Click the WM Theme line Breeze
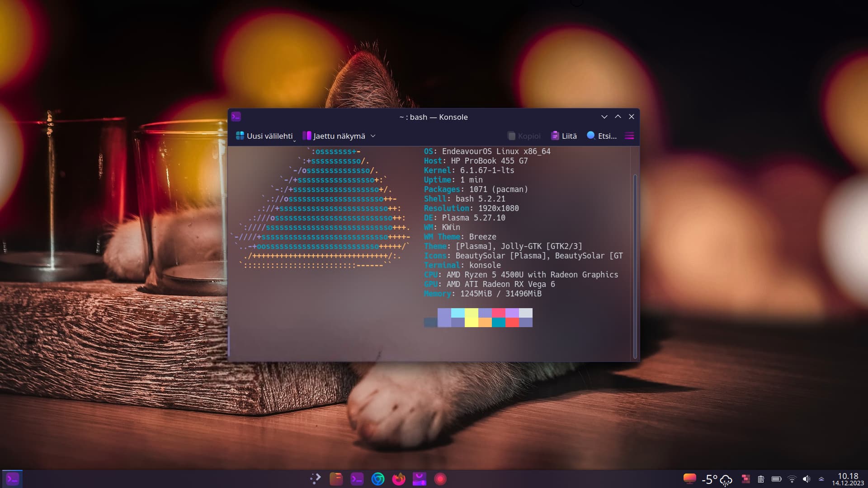The image size is (868, 488). point(460,237)
